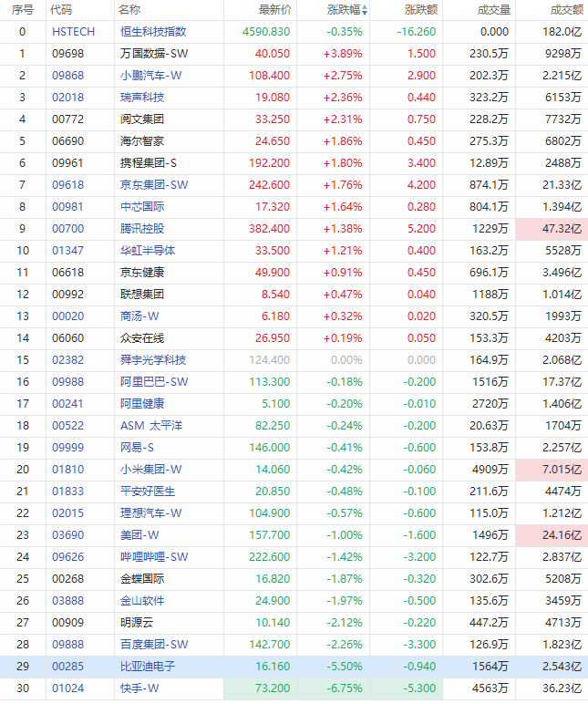Open 比亚迪电子 stock link in highlighted row

[148, 667]
